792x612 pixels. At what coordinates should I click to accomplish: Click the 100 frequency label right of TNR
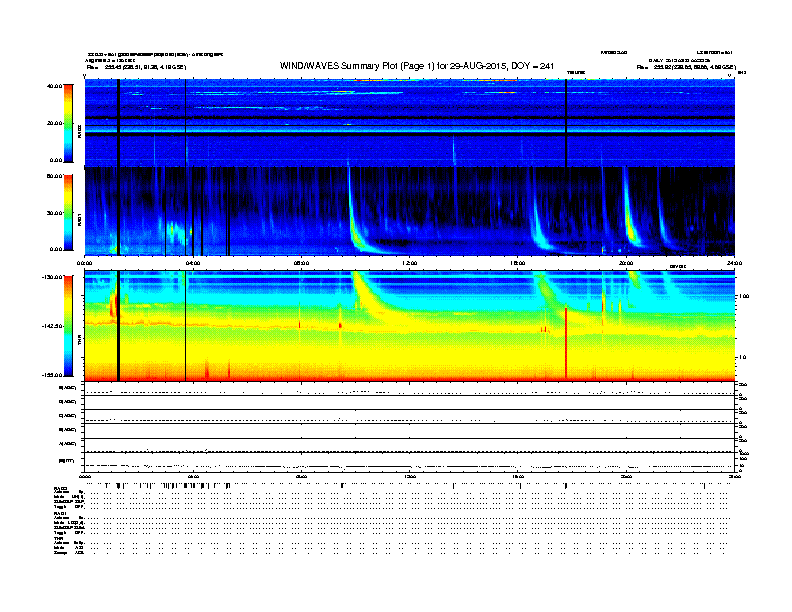click(744, 296)
